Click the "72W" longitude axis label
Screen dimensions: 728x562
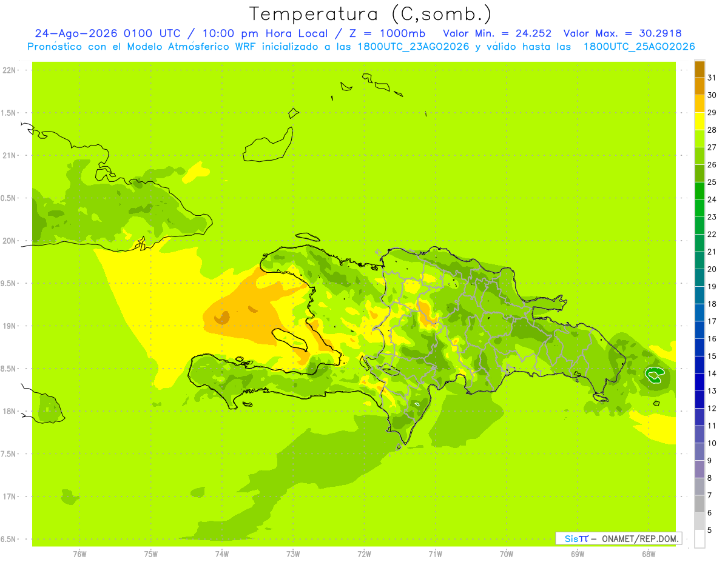pos(364,554)
